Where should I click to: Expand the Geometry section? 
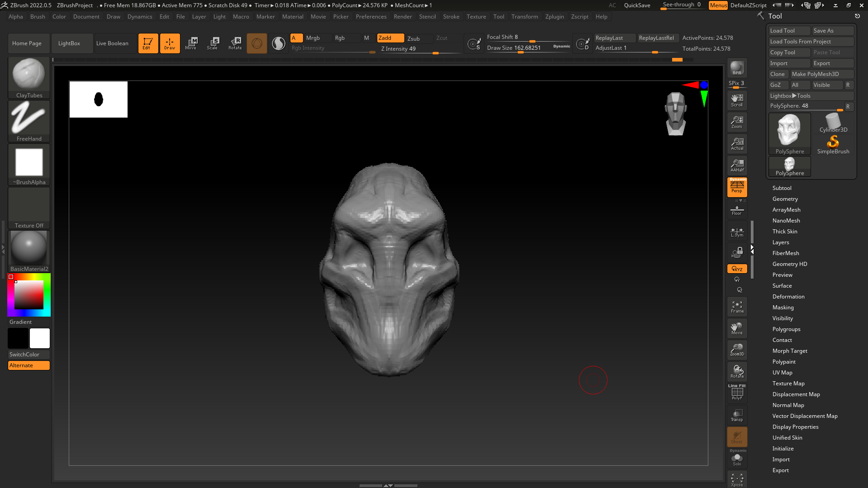click(785, 199)
